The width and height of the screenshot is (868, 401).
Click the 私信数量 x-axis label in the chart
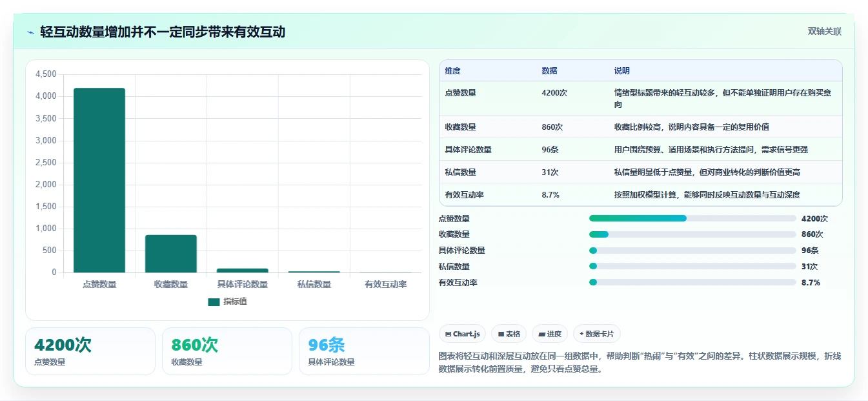coord(314,284)
